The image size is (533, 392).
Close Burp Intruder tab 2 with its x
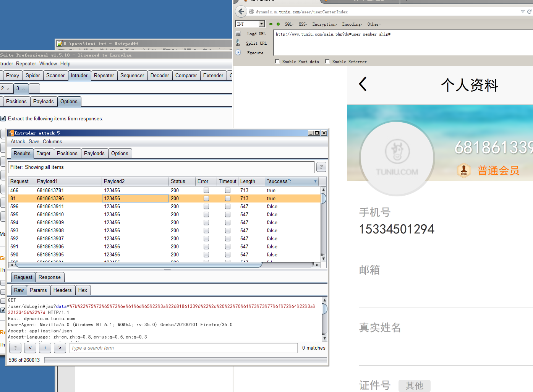click(x=8, y=89)
